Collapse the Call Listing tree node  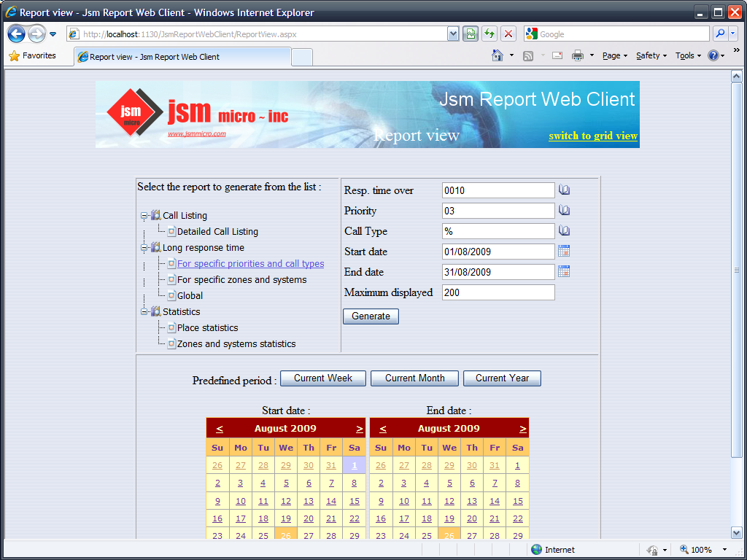click(x=144, y=216)
